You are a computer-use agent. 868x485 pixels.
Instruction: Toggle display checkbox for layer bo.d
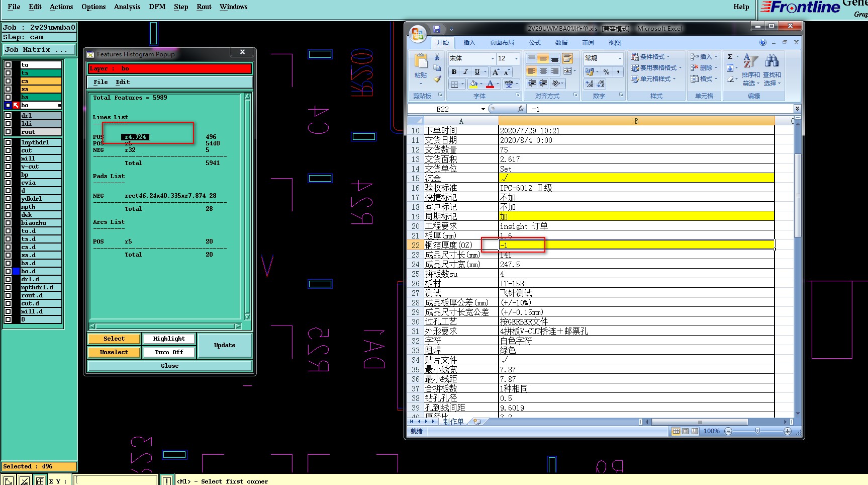tap(8, 271)
